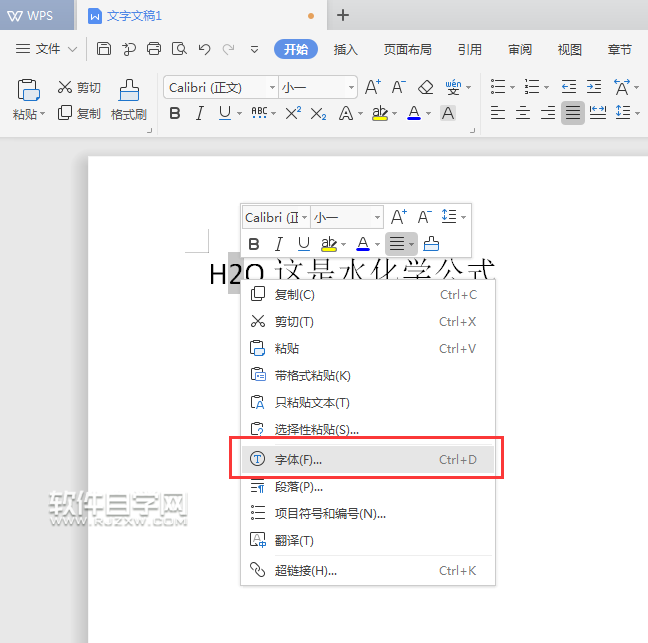
Task: Expand Paste (粘贴) options arrow
Action: tap(43, 113)
